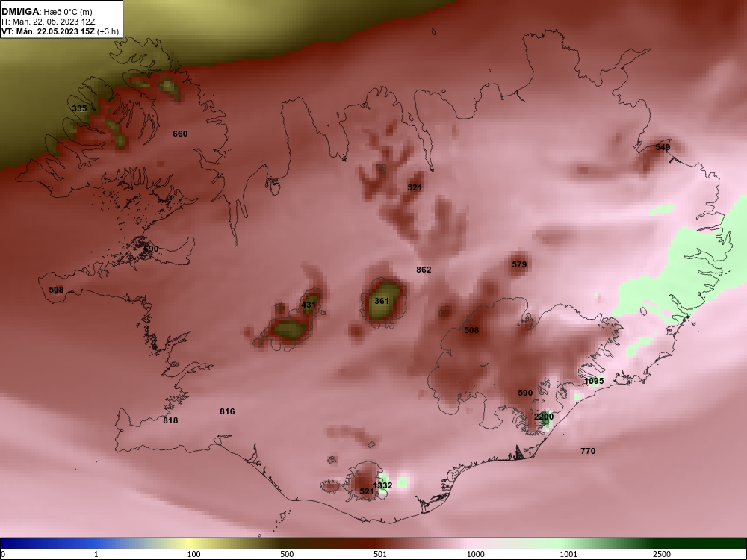This screenshot has height=560, width=747.
Task: Select the 521 label beside 1332
Action: (367, 491)
